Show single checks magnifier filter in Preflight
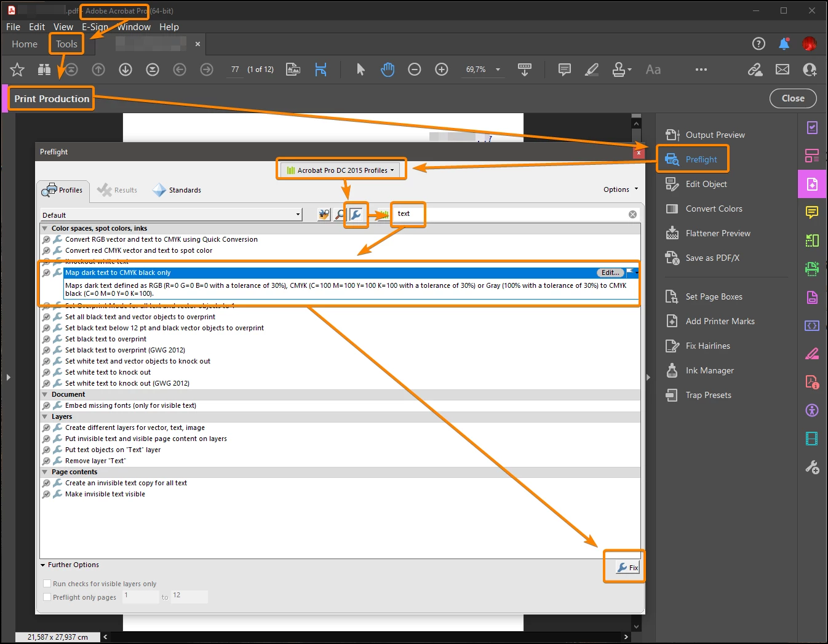Viewport: 828px width, 644px height. coord(340,215)
